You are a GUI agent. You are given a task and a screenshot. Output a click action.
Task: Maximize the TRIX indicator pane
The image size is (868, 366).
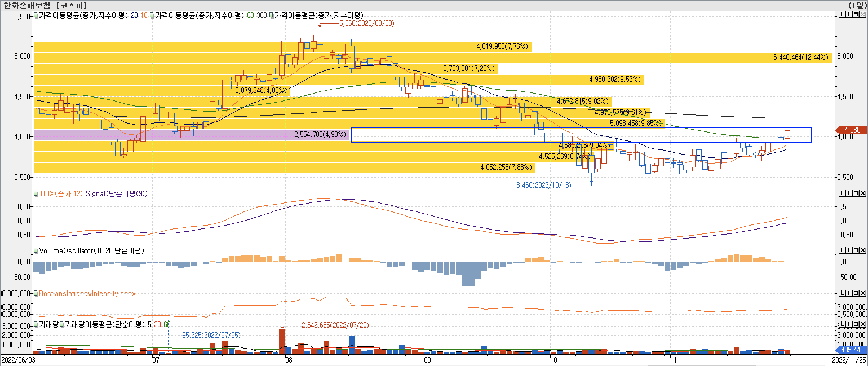click(856, 193)
